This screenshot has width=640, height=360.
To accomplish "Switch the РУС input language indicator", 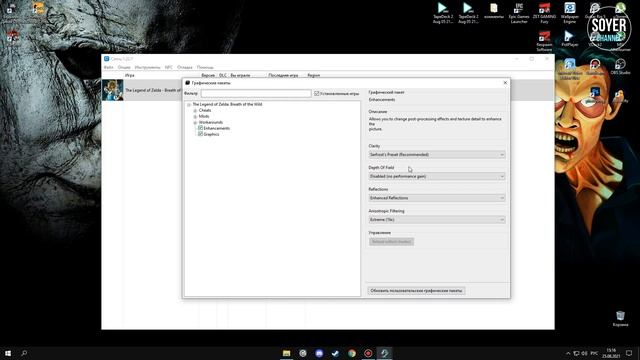I will click(594, 353).
